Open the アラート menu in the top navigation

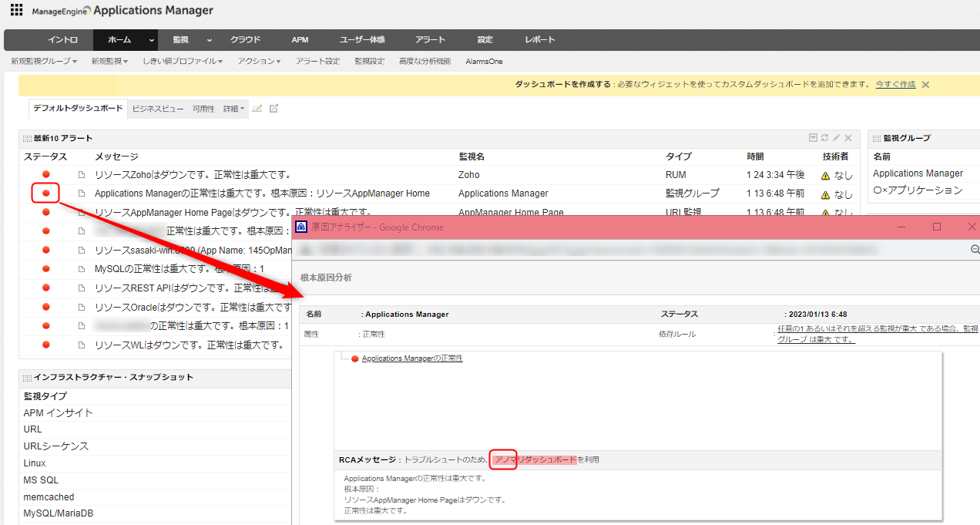pos(430,40)
